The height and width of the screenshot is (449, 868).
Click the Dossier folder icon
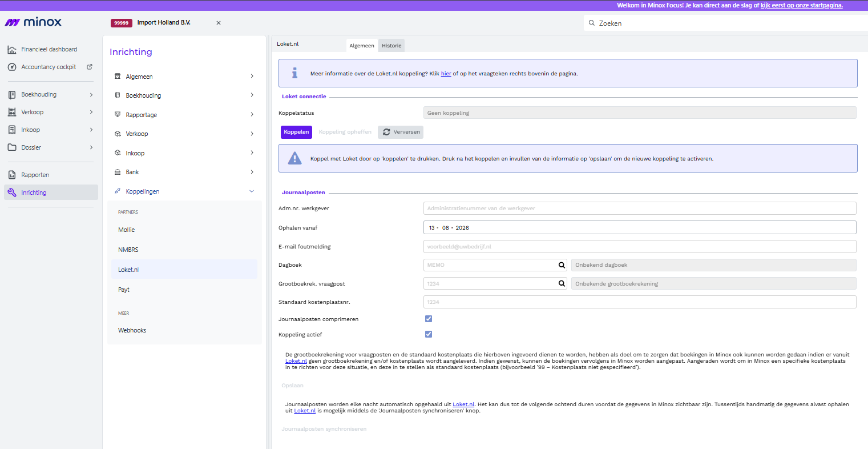[x=12, y=147]
